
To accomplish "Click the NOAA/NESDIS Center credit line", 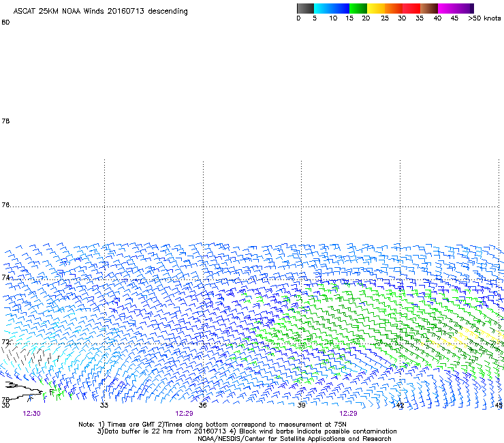I will pos(294,439).
